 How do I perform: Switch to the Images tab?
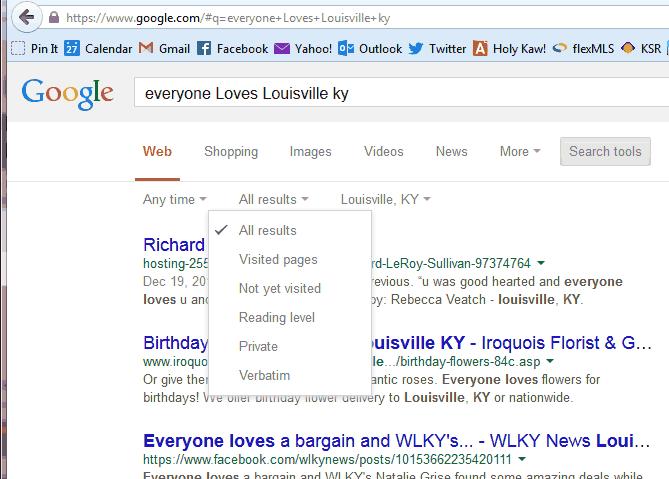coord(310,152)
